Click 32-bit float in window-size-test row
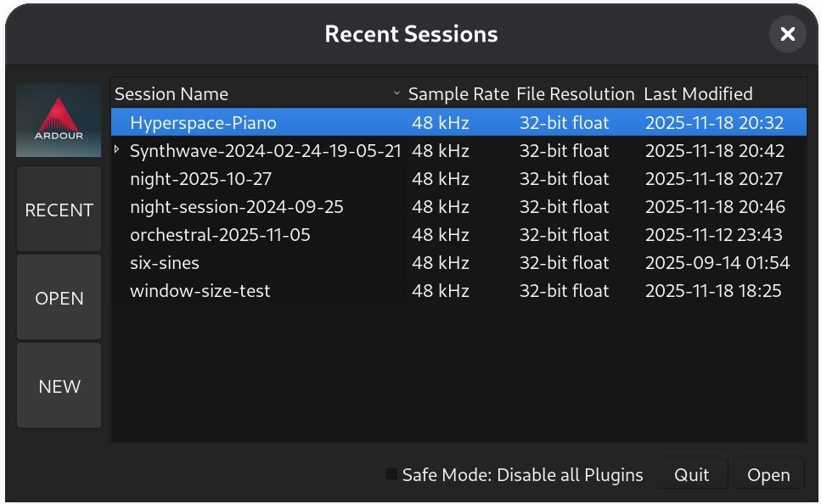The width and height of the screenshot is (821, 504). click(x=564, y=290)
